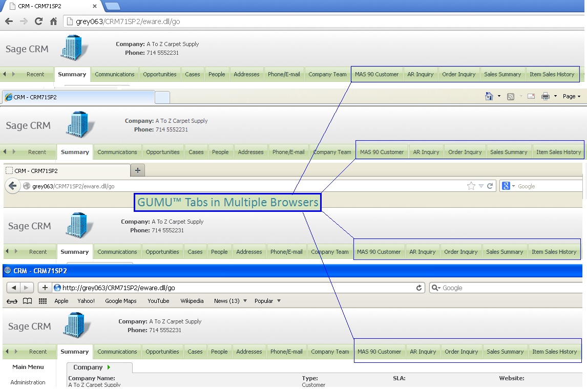Open Safari's bookmarks book icon
Viewport: 587px width, 392px height.
[x=27, y=301]
